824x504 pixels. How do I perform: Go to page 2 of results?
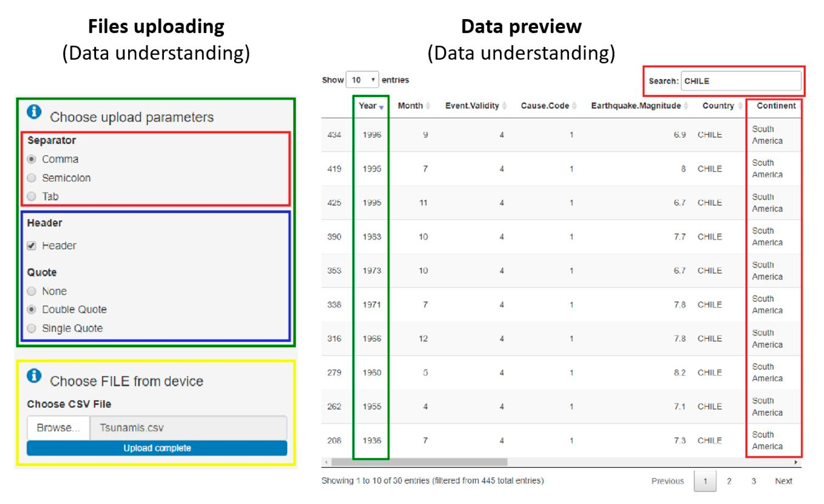(729, 481)
